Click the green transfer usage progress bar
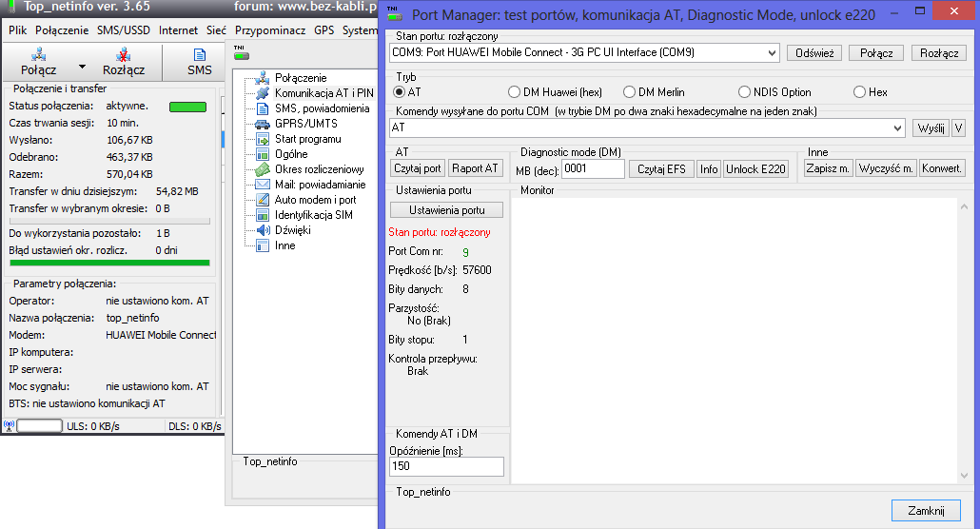 pos(109,263)
